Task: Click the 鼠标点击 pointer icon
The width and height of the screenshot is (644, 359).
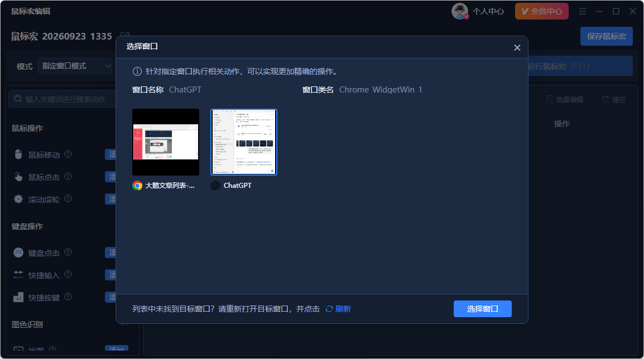Action: tap(18, 177)
